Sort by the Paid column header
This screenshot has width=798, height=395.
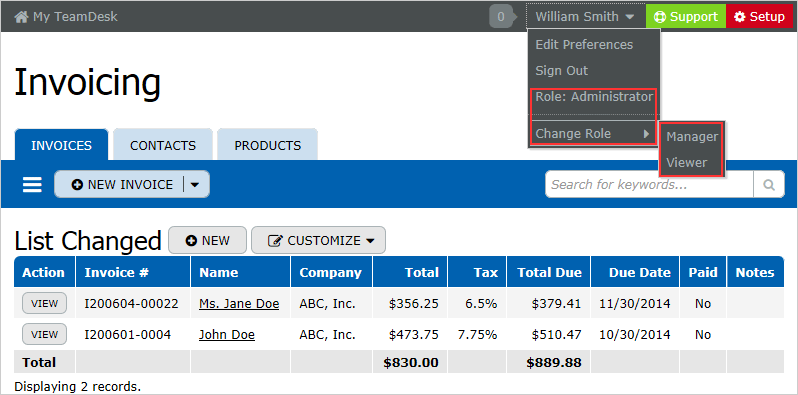[703, 272]
